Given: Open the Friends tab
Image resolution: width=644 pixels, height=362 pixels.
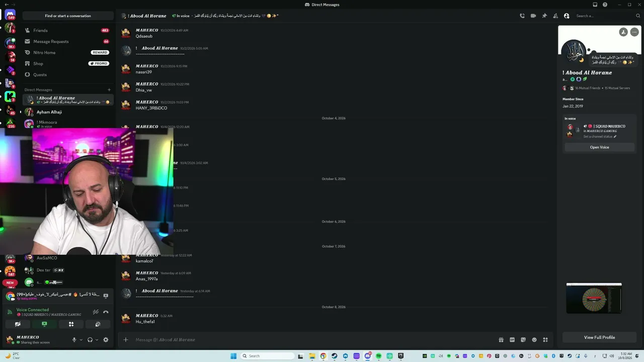Looking at the screenshot, I should [67, 30].
